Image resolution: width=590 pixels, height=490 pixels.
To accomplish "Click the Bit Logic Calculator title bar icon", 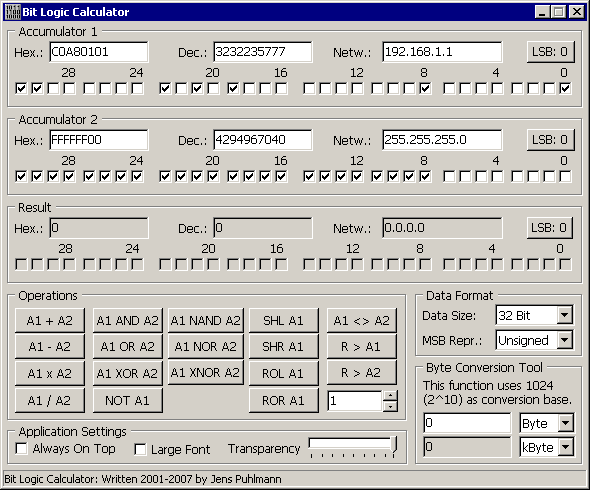I will pyautogui.click(x=13, y=12).
